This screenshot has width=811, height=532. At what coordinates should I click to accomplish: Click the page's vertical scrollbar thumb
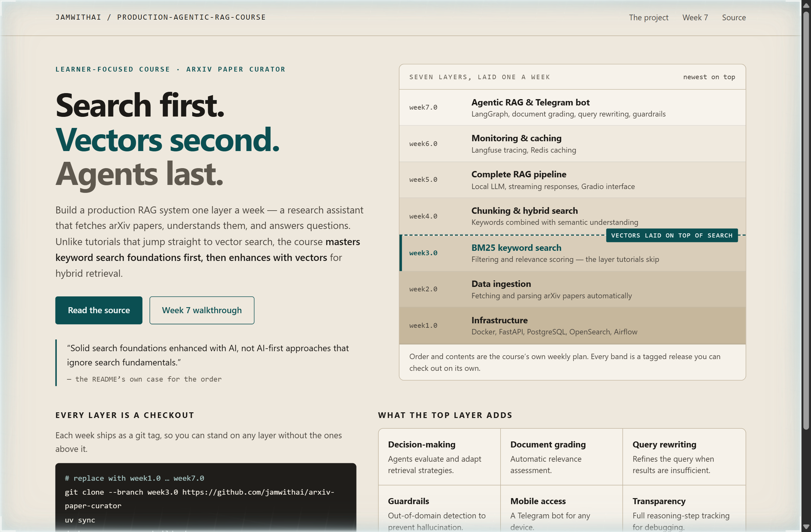pyautogui.click(x=806, y=221)
